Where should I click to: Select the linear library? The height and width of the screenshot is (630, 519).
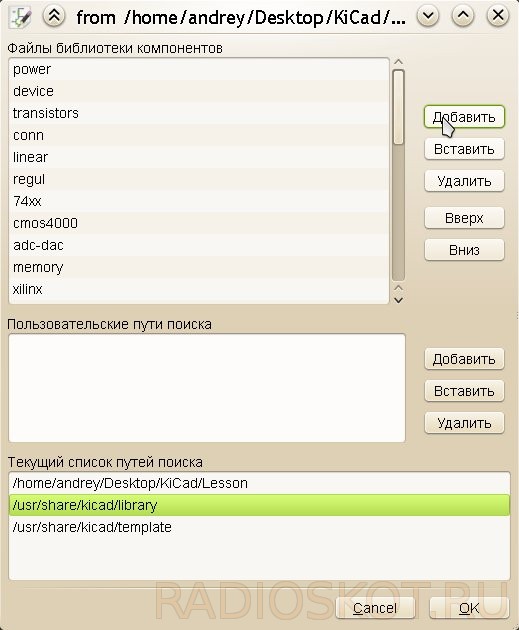(x=199, y=157)
